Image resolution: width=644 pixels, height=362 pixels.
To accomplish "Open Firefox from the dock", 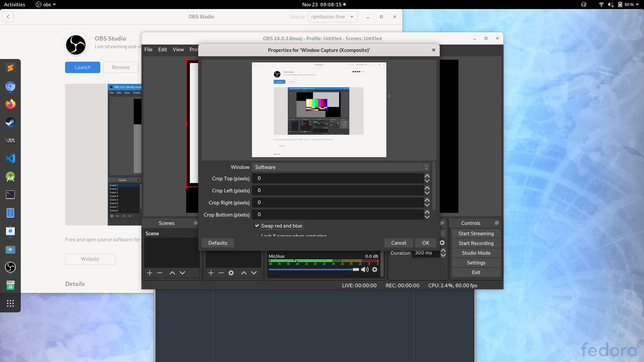I will 10,104.
